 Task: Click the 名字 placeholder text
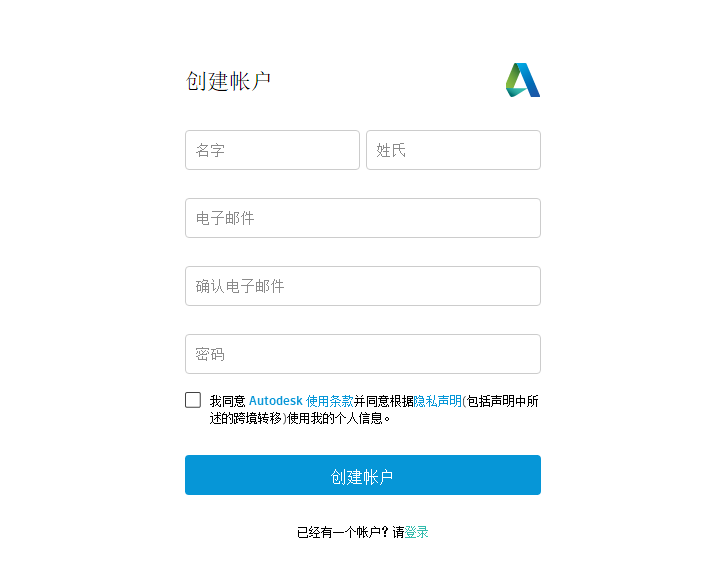pyautogui.click(x=210, y=150)
